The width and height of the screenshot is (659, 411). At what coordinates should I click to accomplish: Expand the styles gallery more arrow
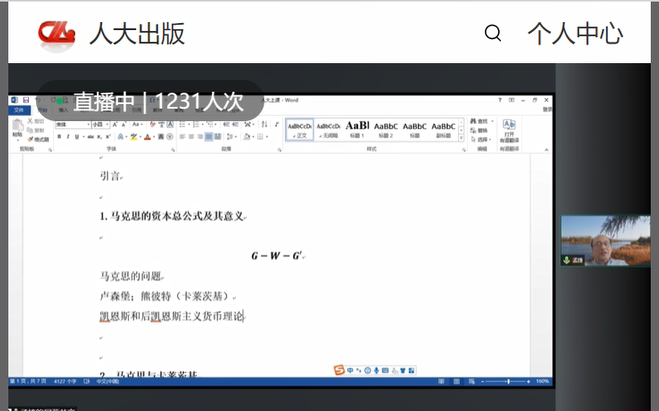coord(461,138)
